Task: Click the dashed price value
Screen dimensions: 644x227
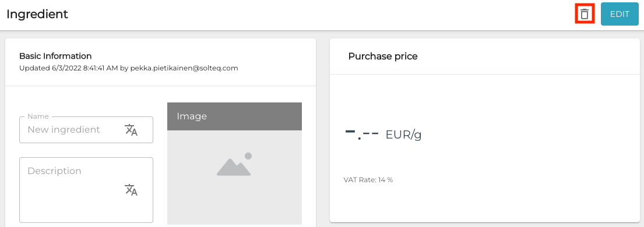Action: (361, 134)
